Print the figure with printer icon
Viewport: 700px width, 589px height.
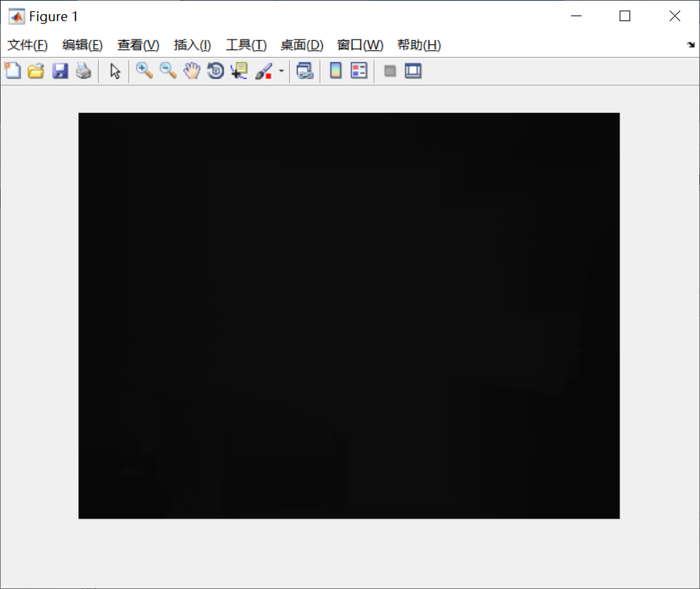pyautogui.click(x=83, y=71)
